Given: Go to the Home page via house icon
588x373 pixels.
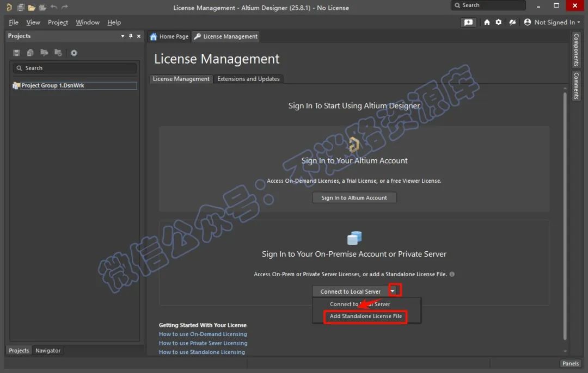Looking at the screenshot, I should pos(487,22).
